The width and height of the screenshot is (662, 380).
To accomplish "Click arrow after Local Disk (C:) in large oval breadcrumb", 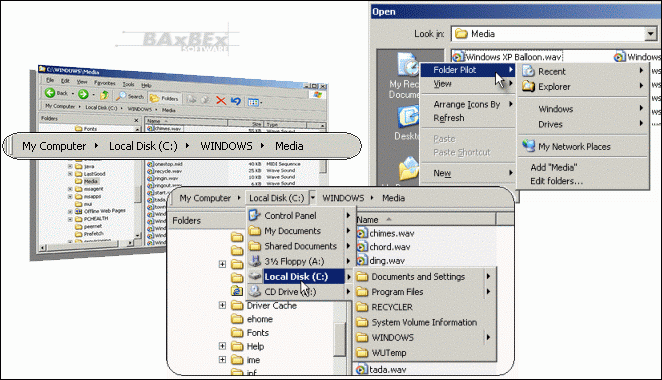I will click(187, 146).
